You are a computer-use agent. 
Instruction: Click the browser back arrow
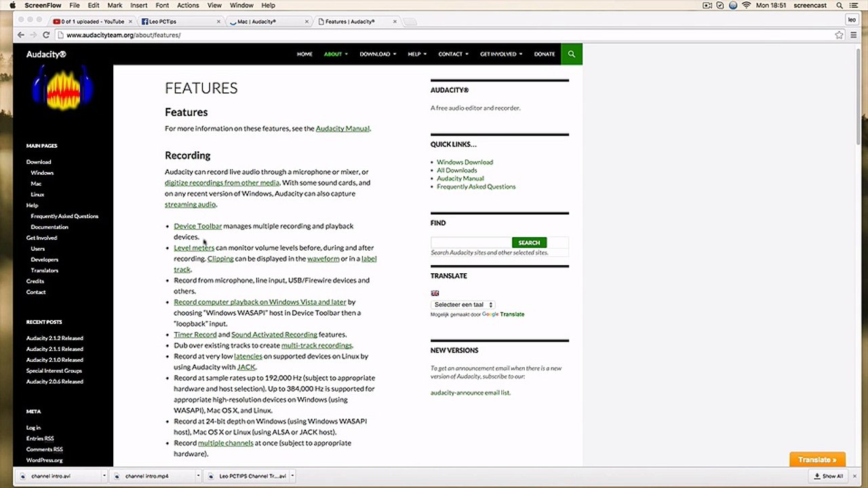point(20,35)
